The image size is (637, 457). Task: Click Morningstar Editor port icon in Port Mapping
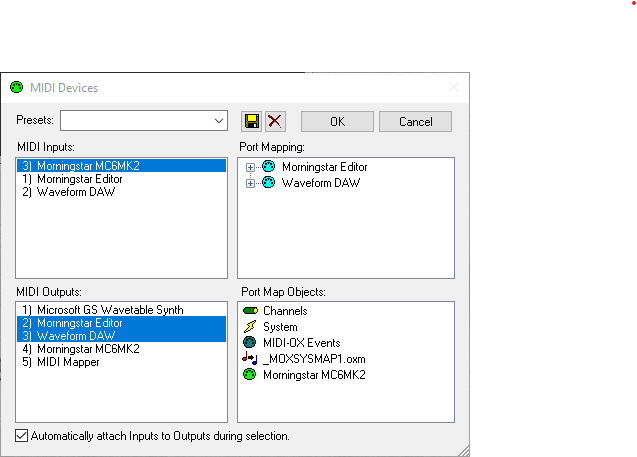click(x=268, y=167)
